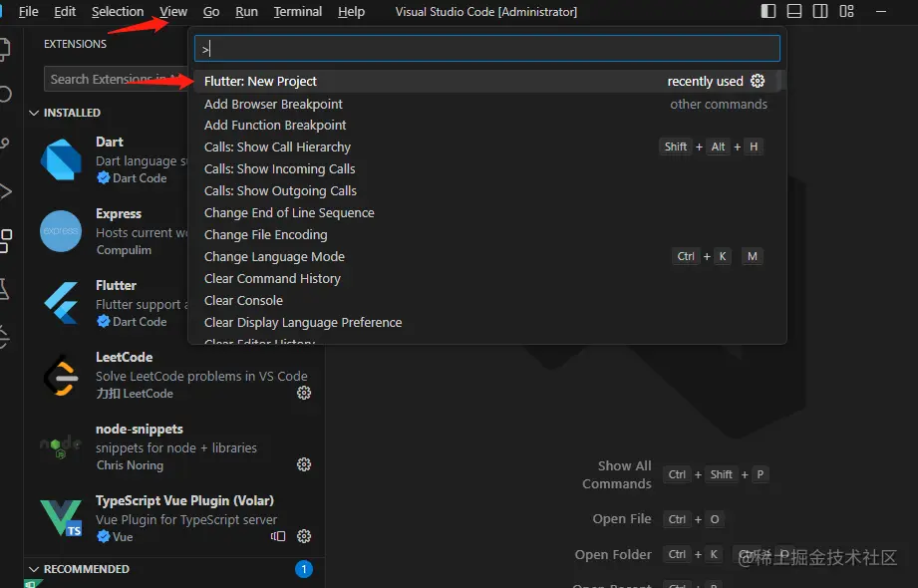This screenshot has width=918, height=588.
Task: Click the Express extension icon
Action: [61, 231]
